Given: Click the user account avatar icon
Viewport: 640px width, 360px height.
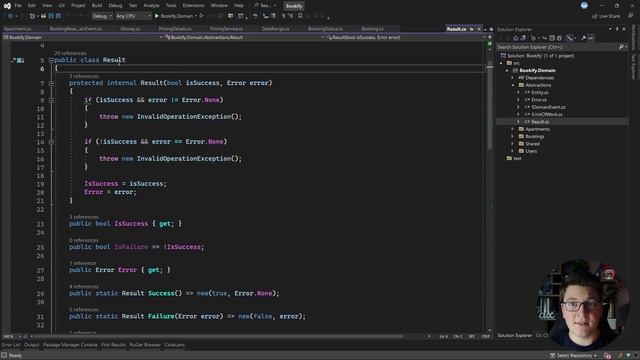Looking at the screenshot, I should (x=584, y=5).
